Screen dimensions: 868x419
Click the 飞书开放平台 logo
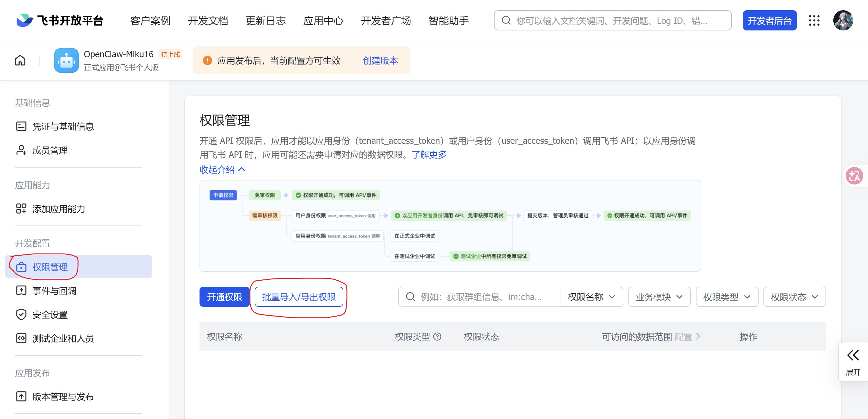[x=60, y=20]
